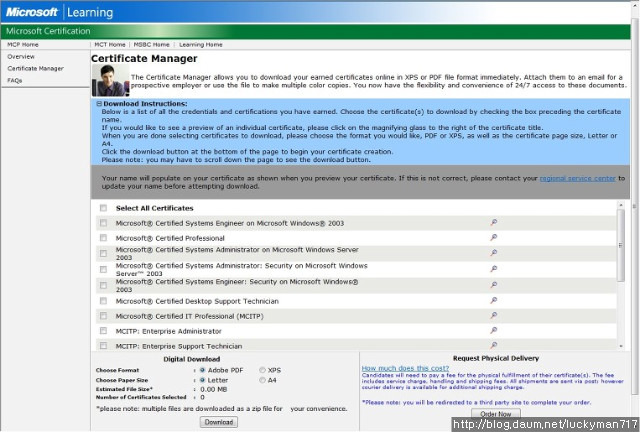Screen dimensions: 640x432
Task: Preview Certified IT Professional (MCITP) certificate
Action: pyautogui.click(x=493, y=315)
